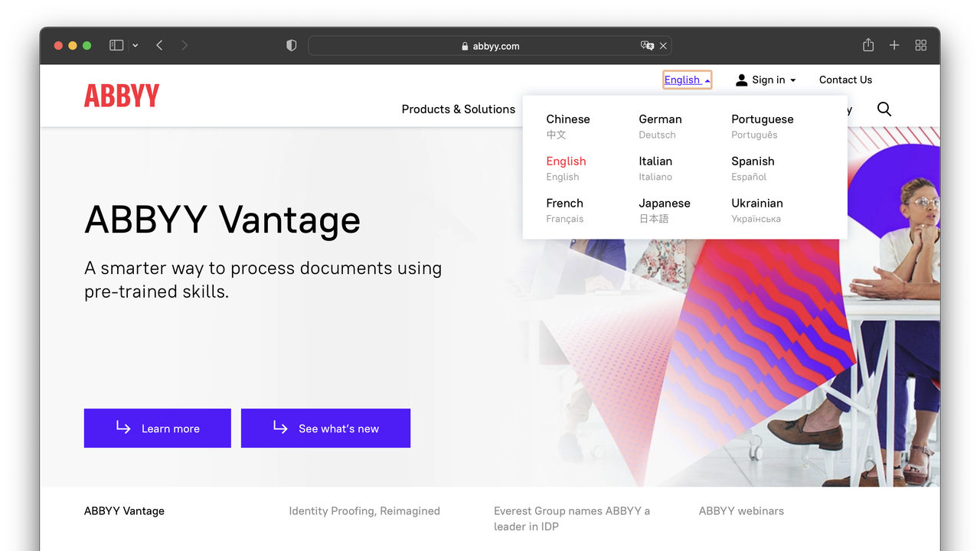Switch language to Italian
Viewport: 980px width, 551px height.
(x=655, y=168)
